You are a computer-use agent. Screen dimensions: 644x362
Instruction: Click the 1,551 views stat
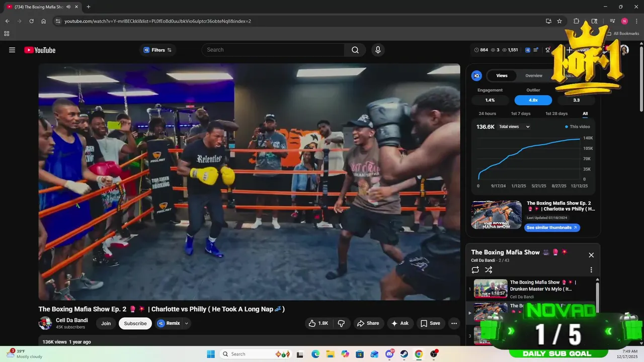click(510, 50)
